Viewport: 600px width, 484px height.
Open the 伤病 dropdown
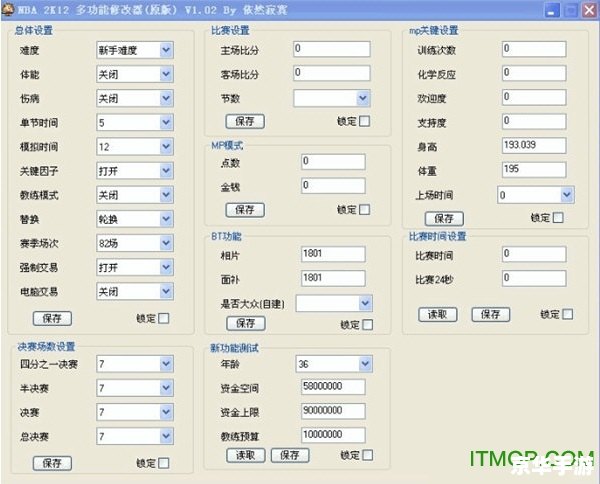(135, 98)
